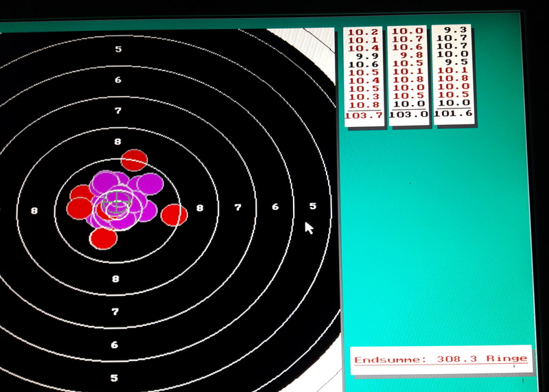
Task: Select the rightmost red shot marker on target
Action: click(174, 215)
